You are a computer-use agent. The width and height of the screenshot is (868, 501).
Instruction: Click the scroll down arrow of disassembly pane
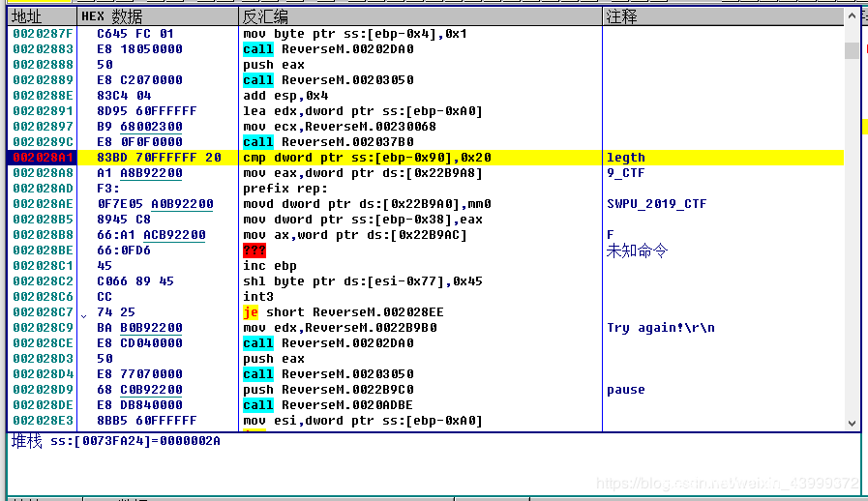coord(852,423)
